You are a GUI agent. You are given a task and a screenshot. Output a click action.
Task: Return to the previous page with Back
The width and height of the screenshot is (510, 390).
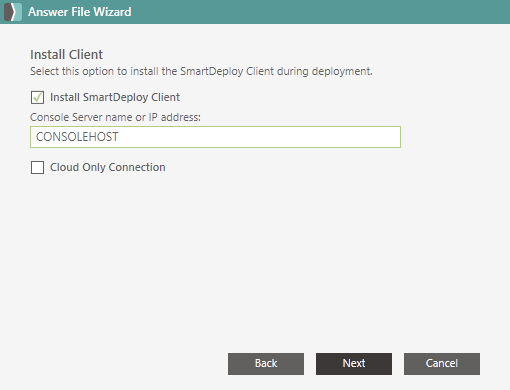point(266,364)
